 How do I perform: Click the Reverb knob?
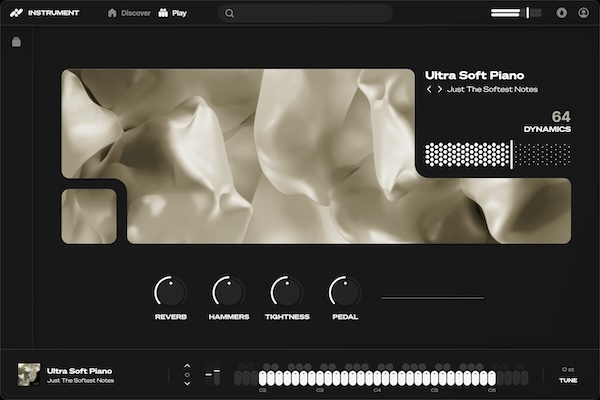pyautogui.click(x=170, y=292)
